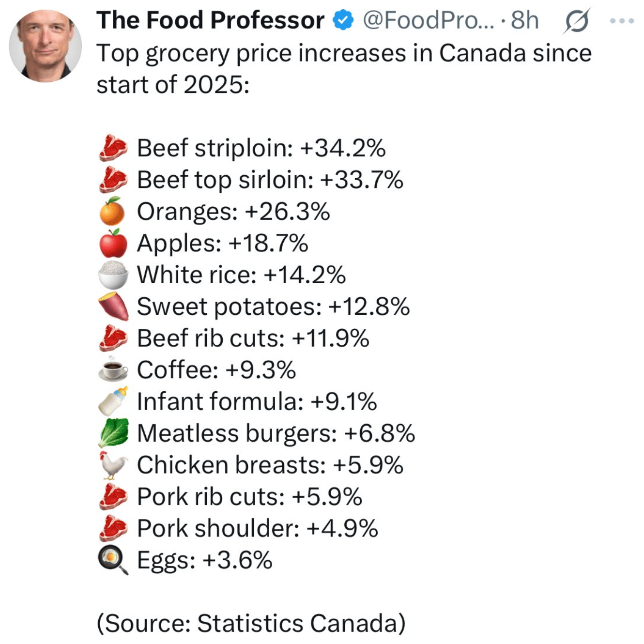The height and width of the screenshot is (644, 644).
Task: Open the @FoodPro... handle link
Action: 429,20
